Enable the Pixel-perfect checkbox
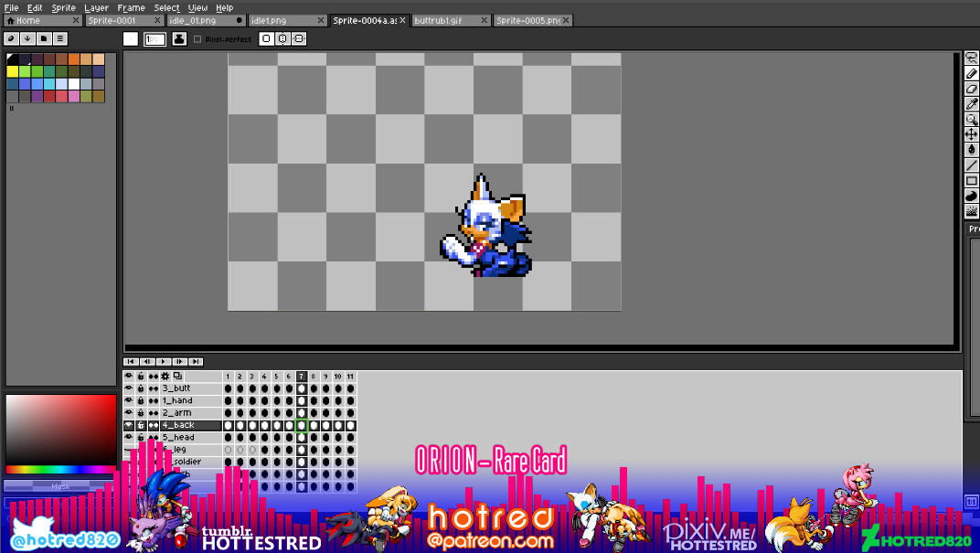This screenshot has width=980, height=553. (x=197, y=39)
